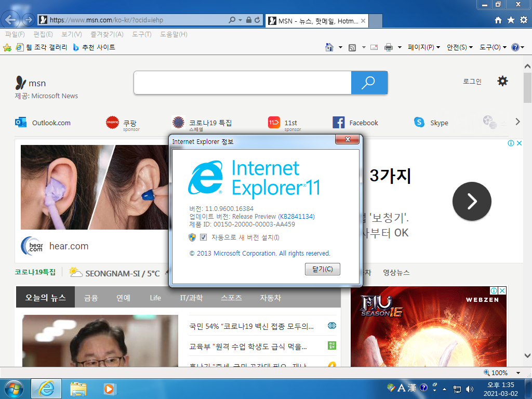Open Windows Media Player from the taskbar
Screen dimensions: 532x399
click(109, 389)
